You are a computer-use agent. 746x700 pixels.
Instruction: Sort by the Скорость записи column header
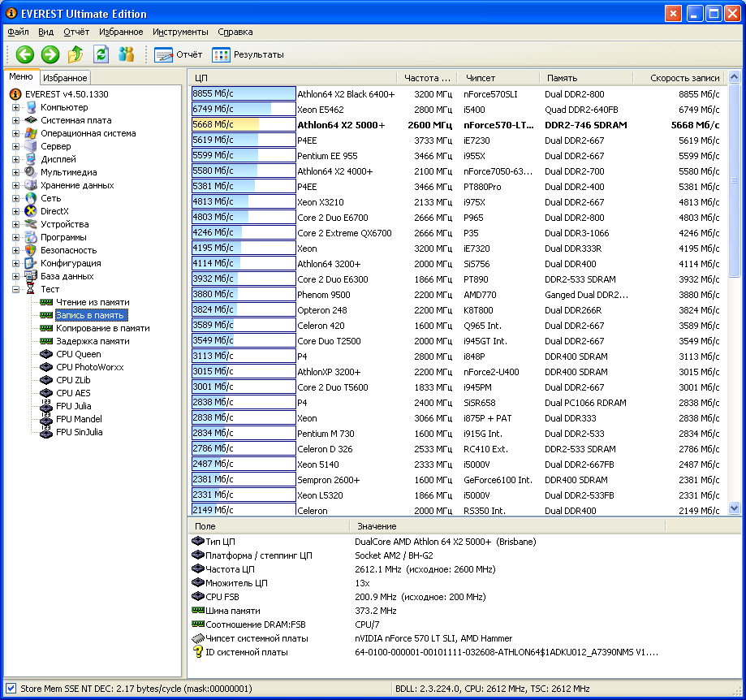coord(679,78)
